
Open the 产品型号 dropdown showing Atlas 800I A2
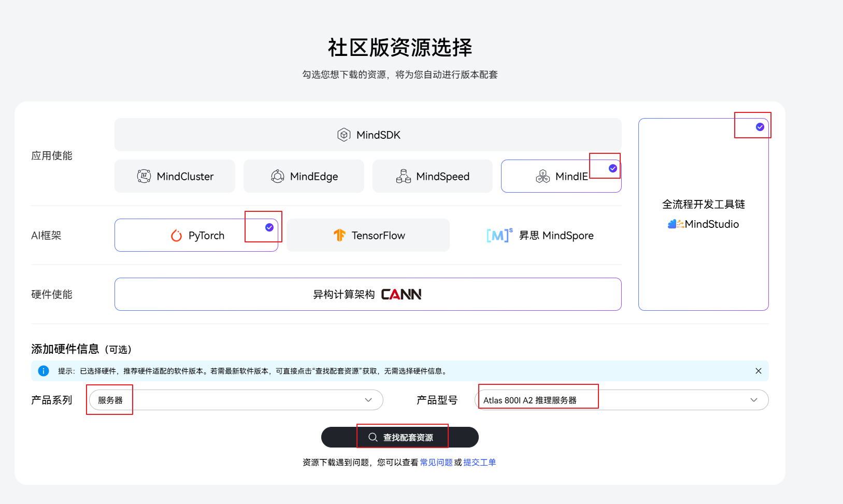[x=622, y=400]
